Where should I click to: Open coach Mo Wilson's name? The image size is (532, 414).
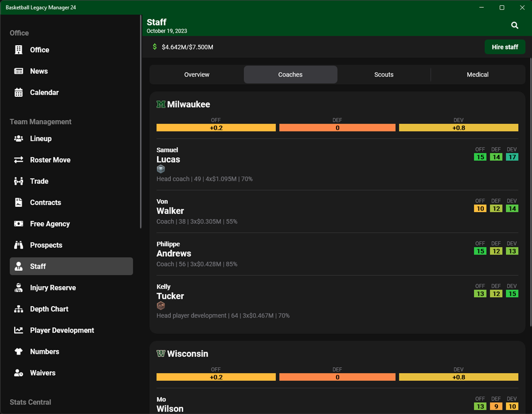[x=170, y=405]
